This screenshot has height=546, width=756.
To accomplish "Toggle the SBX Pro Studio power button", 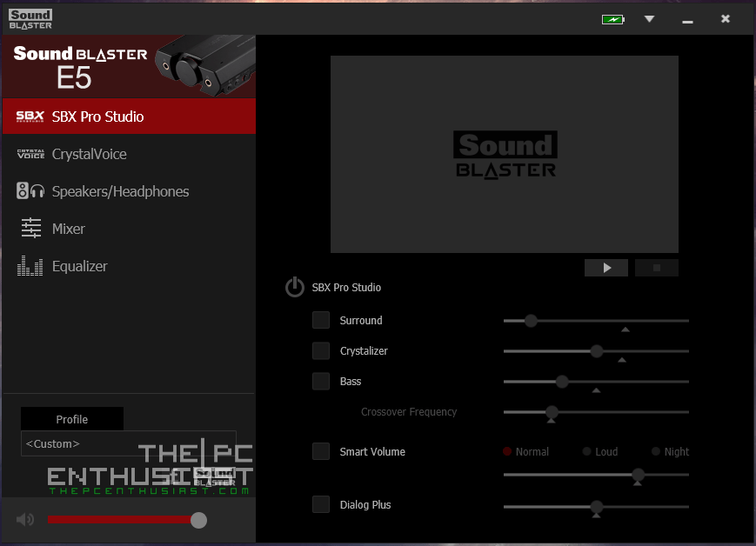I will click(295, 287).
